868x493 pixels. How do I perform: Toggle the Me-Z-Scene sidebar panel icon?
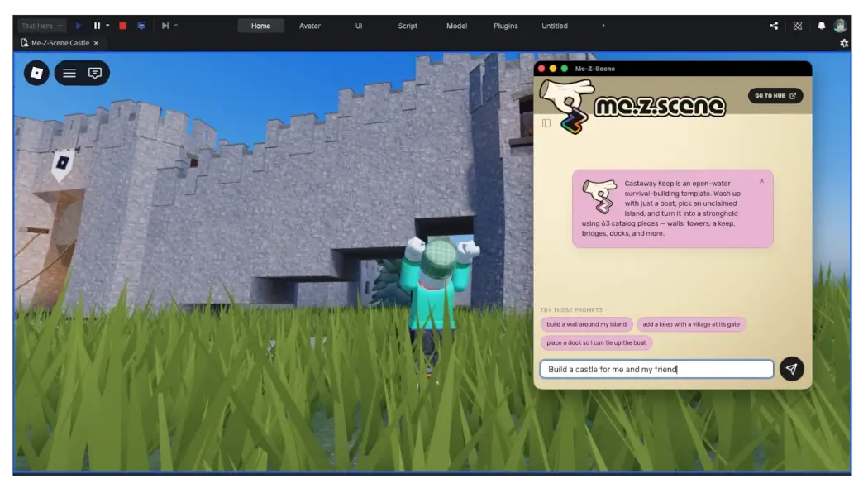pyautogui.click(x=546, y=123)
